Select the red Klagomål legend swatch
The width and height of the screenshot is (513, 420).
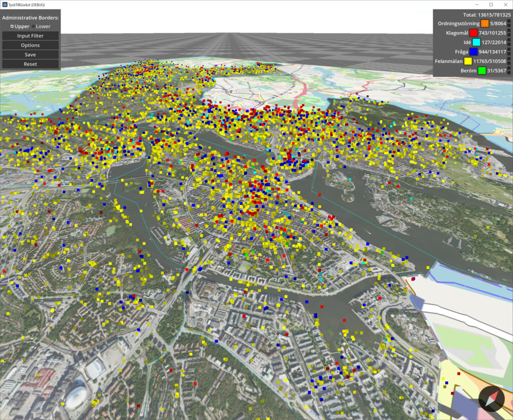click(473, 33)
